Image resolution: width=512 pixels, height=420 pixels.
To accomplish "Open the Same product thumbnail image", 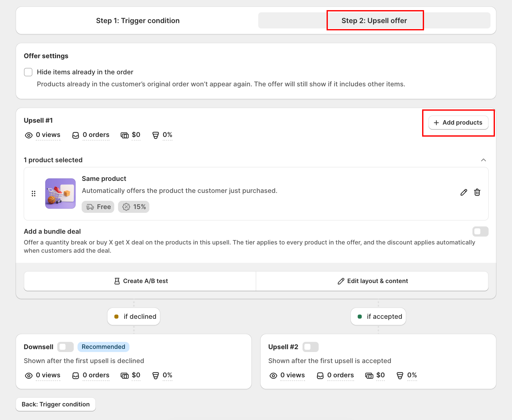I will pyautogui.click(x=60, y=194).
